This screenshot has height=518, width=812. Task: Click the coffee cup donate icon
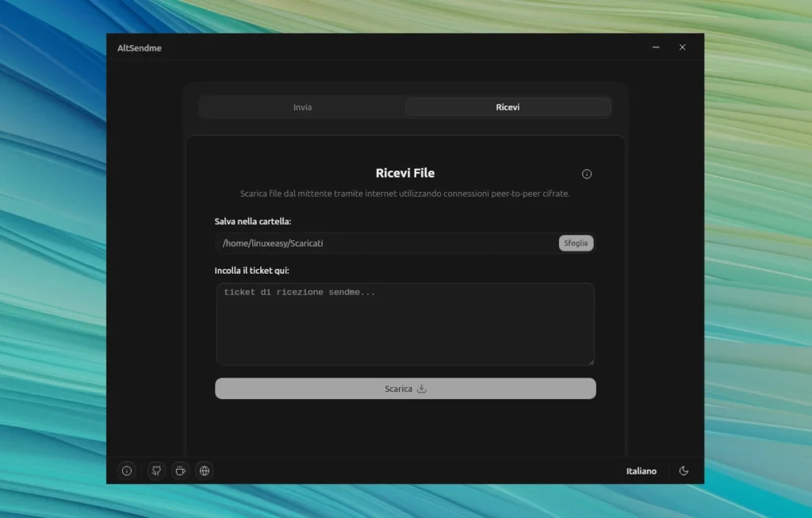[x=180, y=471]
